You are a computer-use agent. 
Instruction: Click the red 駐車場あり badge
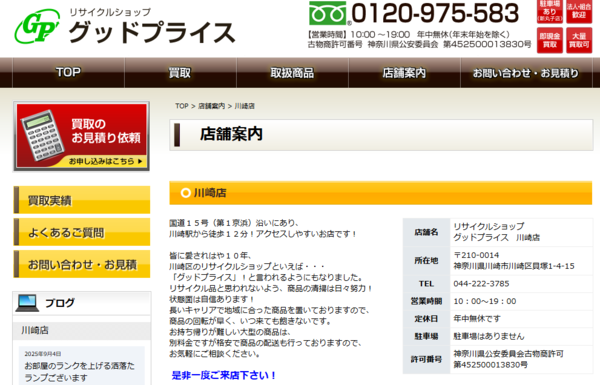pyautogui.click(x=549, y=11)
